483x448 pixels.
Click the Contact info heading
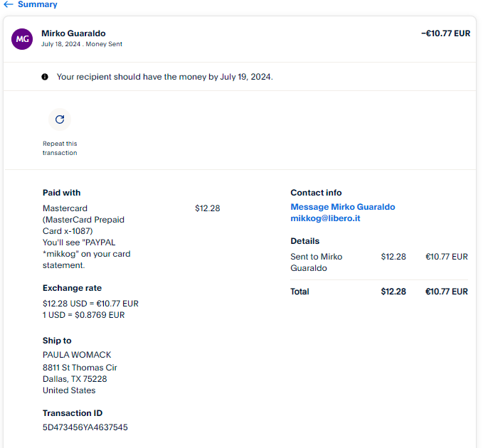point(316,193)
